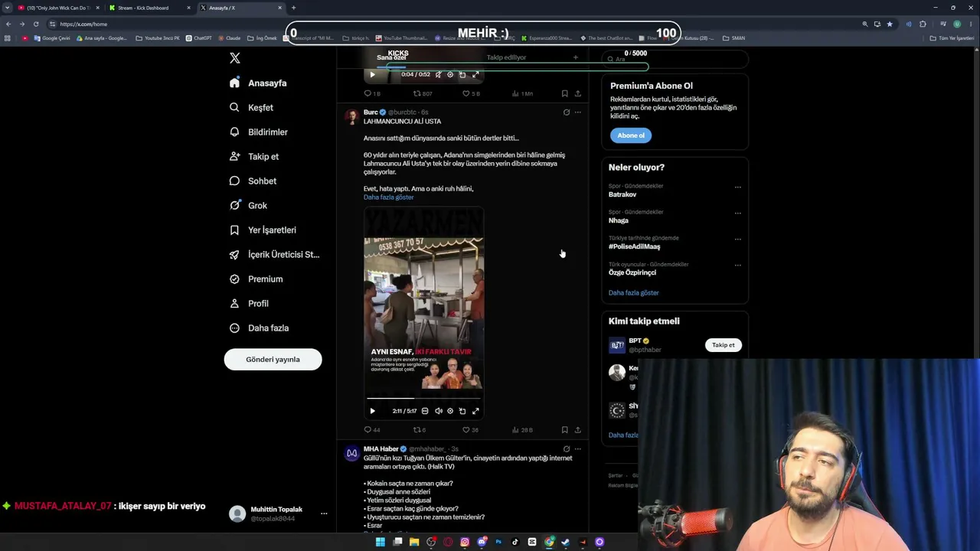This screenshot has height=551, width=980.
Task: Follow BPT with the Takip et button
Action: click(723, 345)
